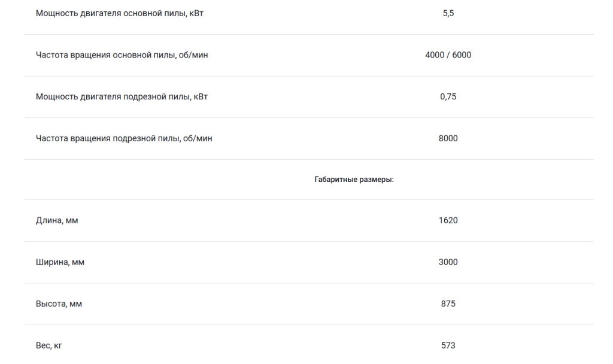Select the main saw rotation speed label
Image resolution: width=613 pixels, height=364 pixels.
tap(122, 55)
